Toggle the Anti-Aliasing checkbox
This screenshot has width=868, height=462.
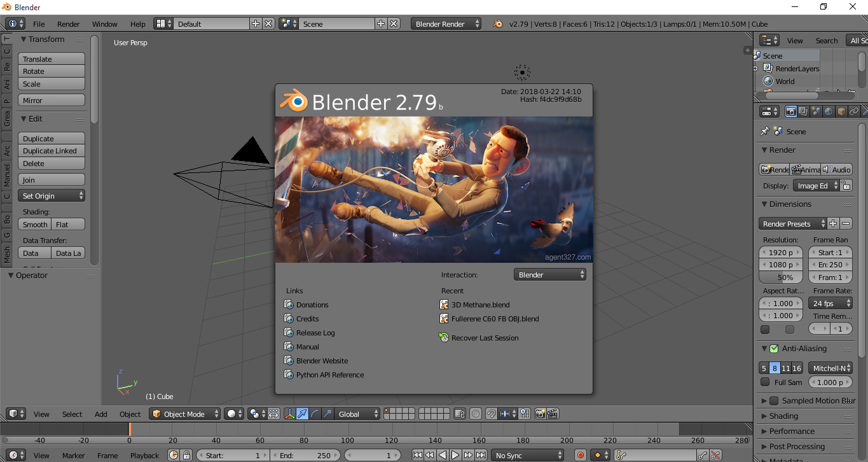click(x=774, y=349)
